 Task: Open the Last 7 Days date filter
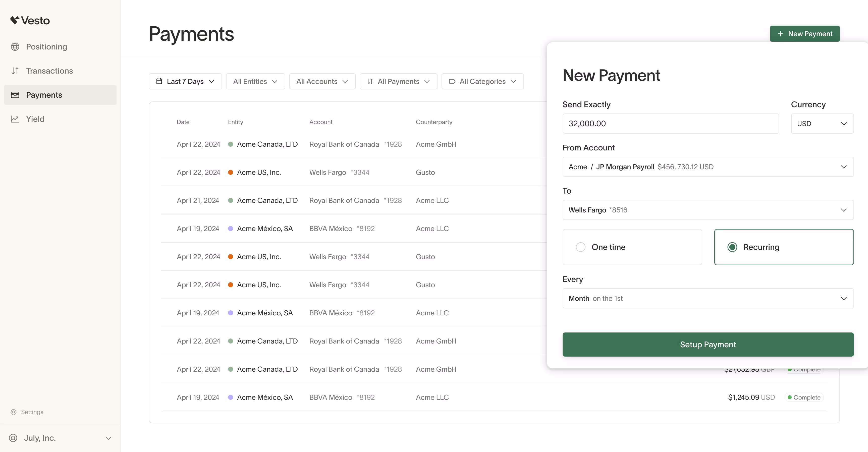[185, 81]
